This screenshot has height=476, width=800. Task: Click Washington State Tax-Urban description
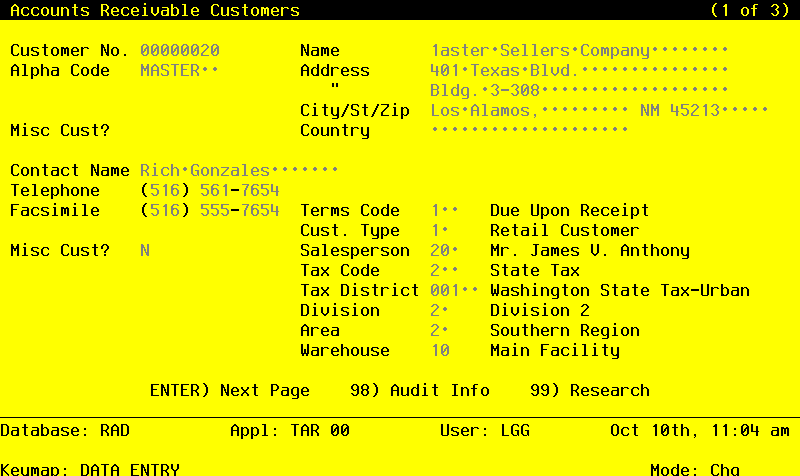620,290
